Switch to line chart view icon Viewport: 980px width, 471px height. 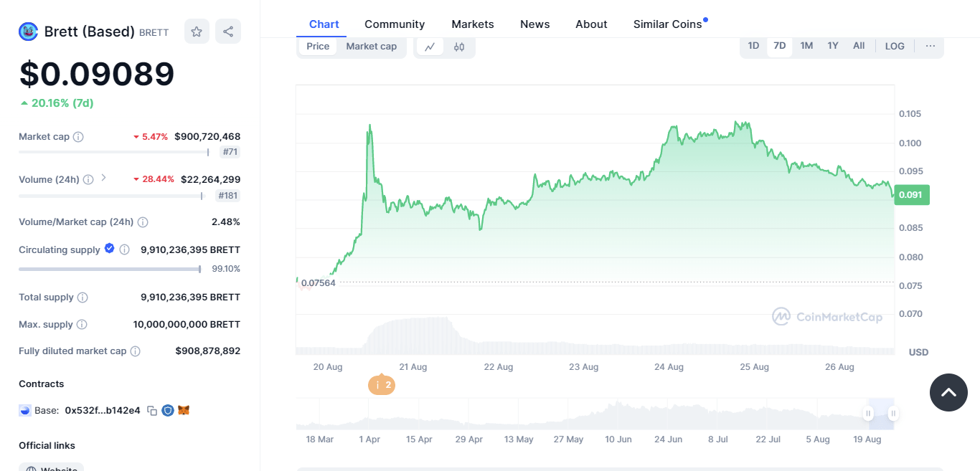[x=430, y=47]
